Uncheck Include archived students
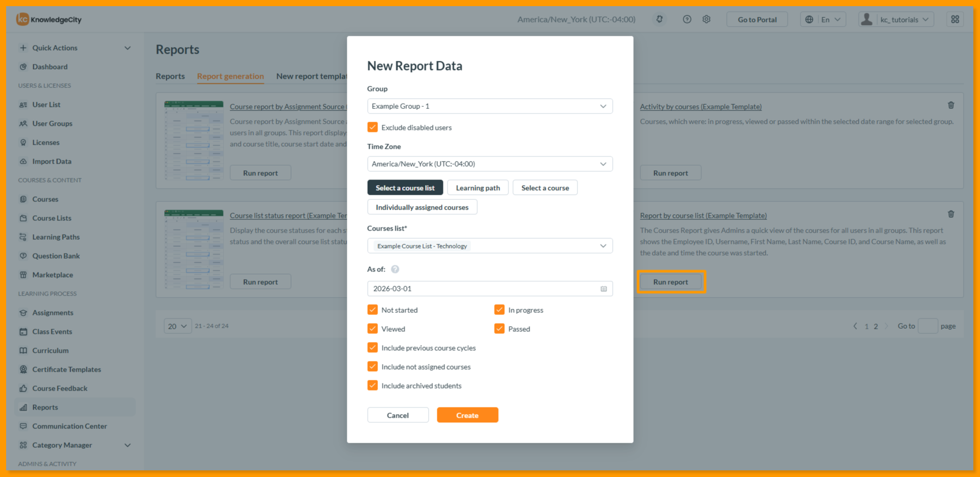Viewport: 980px width, 477px height. tap(372, 385)
